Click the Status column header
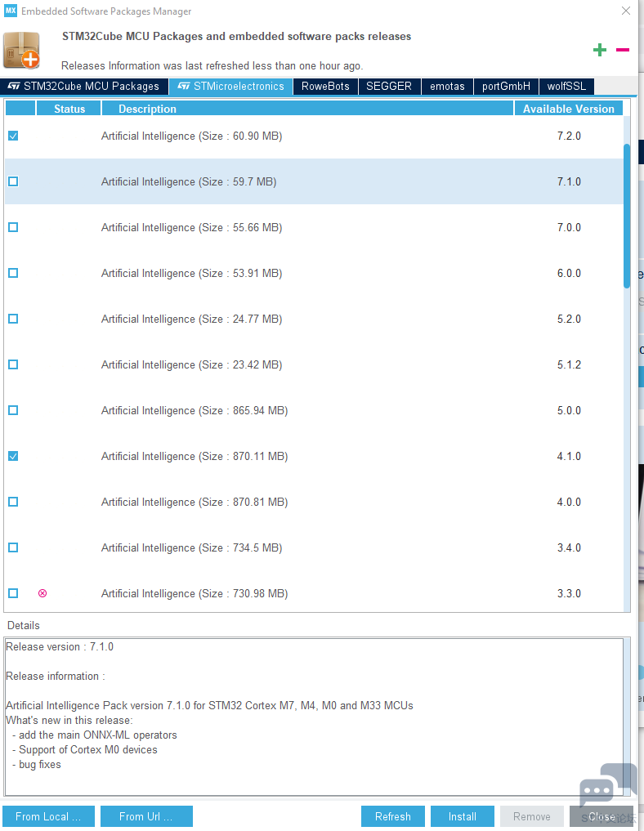Viewport: 644px width, 831px height. 69,109
